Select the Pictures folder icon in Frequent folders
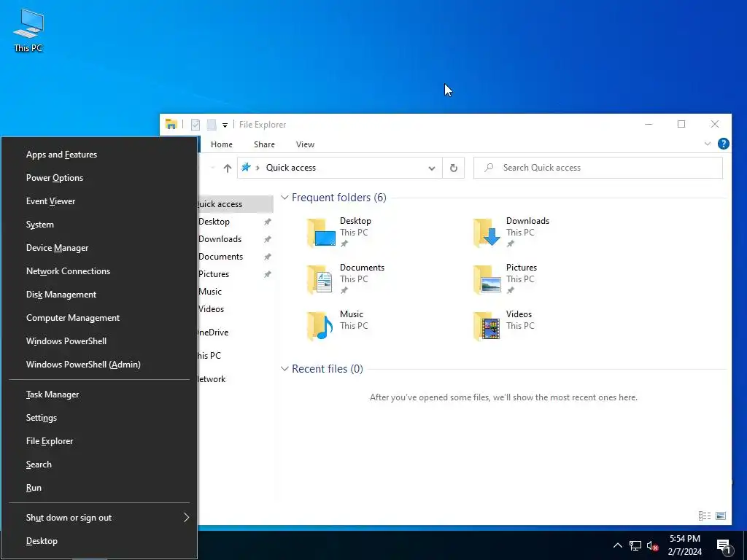This screenshot has height=560, width=747. [487, 279]
